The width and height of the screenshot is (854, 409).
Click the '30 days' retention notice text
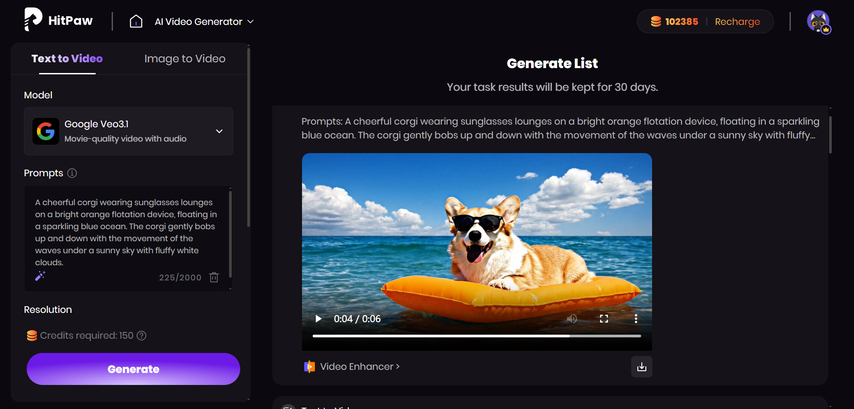pyautogui.click(x=552, y=87)
